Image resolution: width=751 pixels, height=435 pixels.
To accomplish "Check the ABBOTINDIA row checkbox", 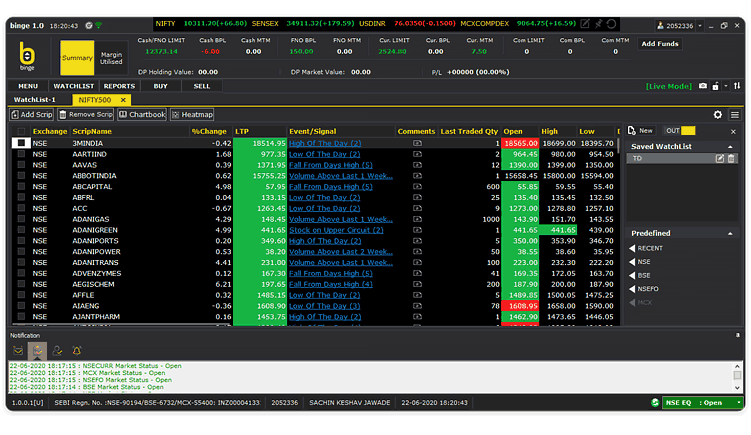I will pos(21,175).
